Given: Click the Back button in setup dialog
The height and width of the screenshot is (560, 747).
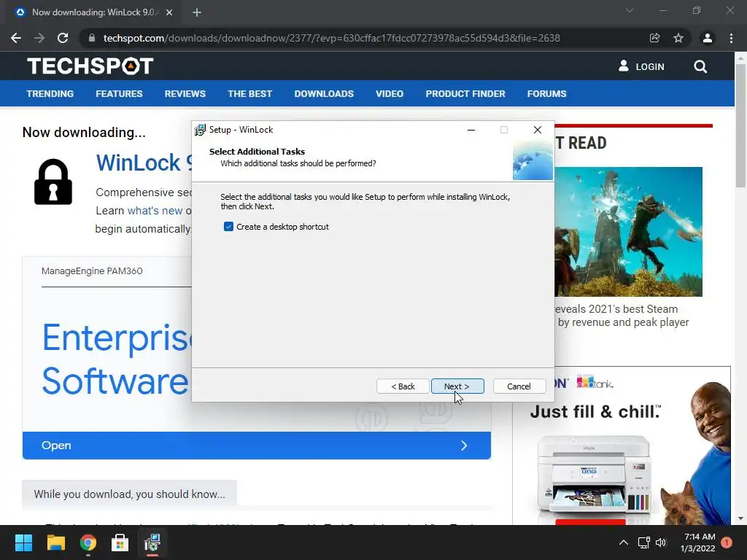Looking at the screenshot, I should (x=403, y=386).
